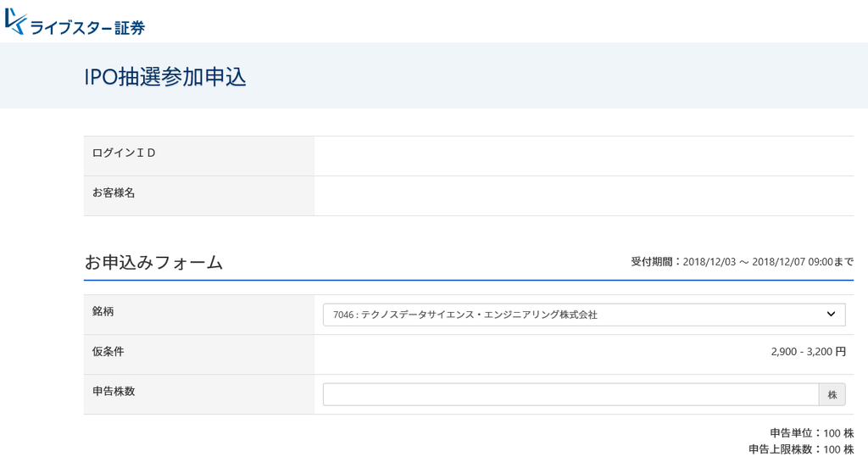Click the 銘柄 row label
This screenshot has width=868, height=468.
coord(103,311)
